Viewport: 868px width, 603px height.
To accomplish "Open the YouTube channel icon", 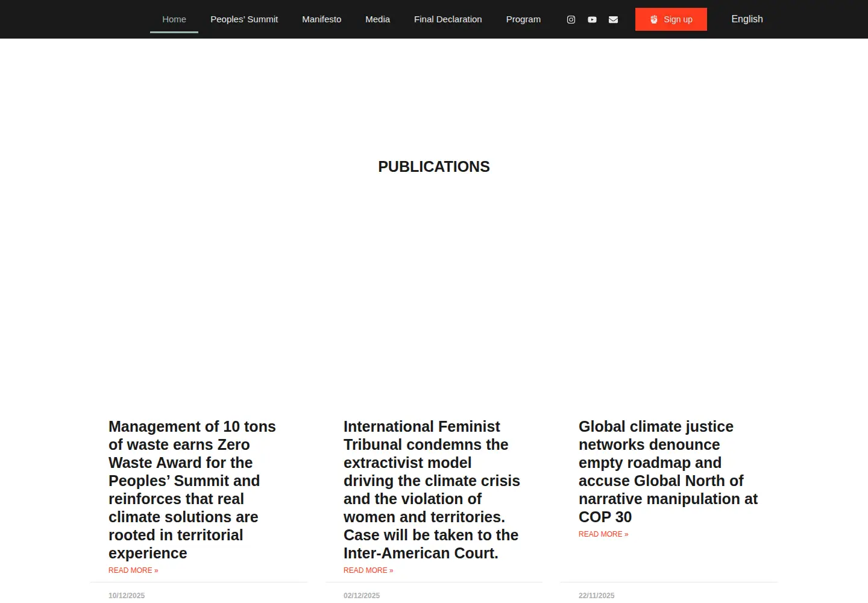I will tap(592, 19).
